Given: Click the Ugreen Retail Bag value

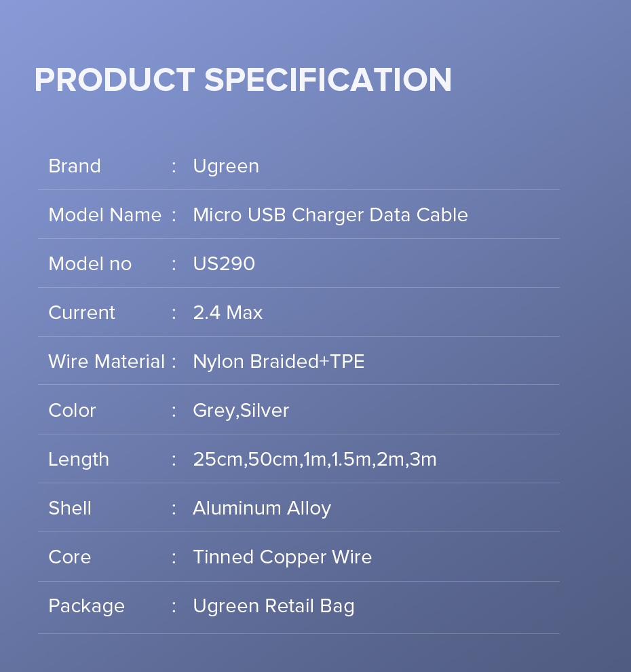Looking at the screenshot, I should 273,606.
